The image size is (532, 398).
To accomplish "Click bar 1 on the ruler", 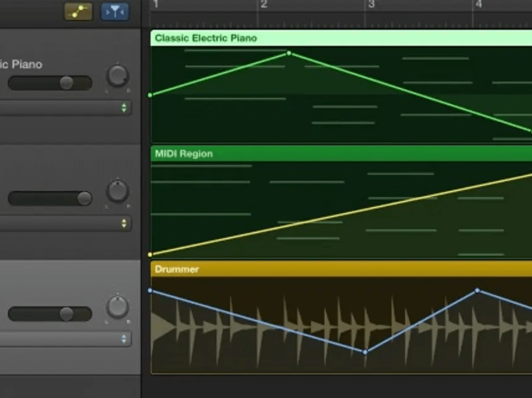I will click(x=155, y=5).
